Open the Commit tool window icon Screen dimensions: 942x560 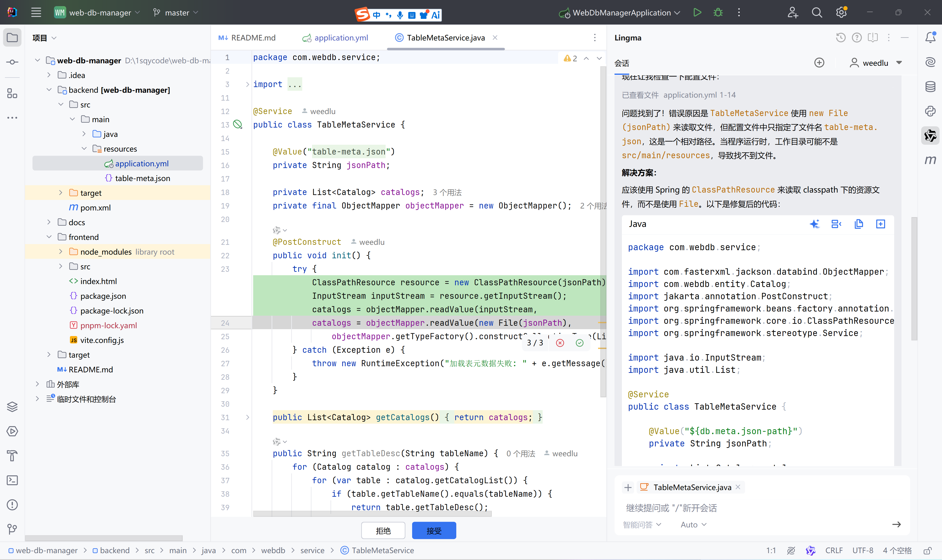(x=12, y=62)
